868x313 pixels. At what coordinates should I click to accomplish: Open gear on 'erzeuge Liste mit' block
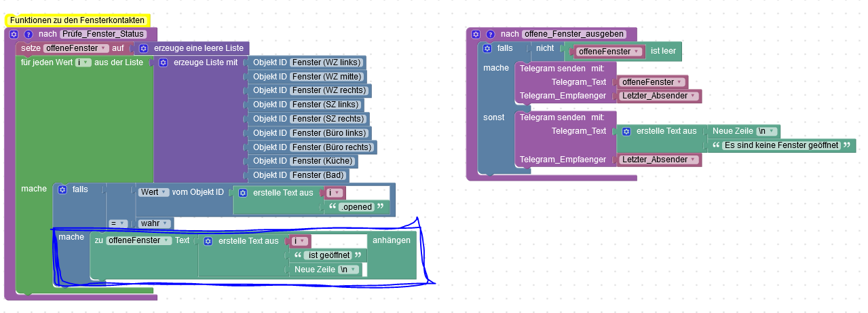click(x=164, y=62)
